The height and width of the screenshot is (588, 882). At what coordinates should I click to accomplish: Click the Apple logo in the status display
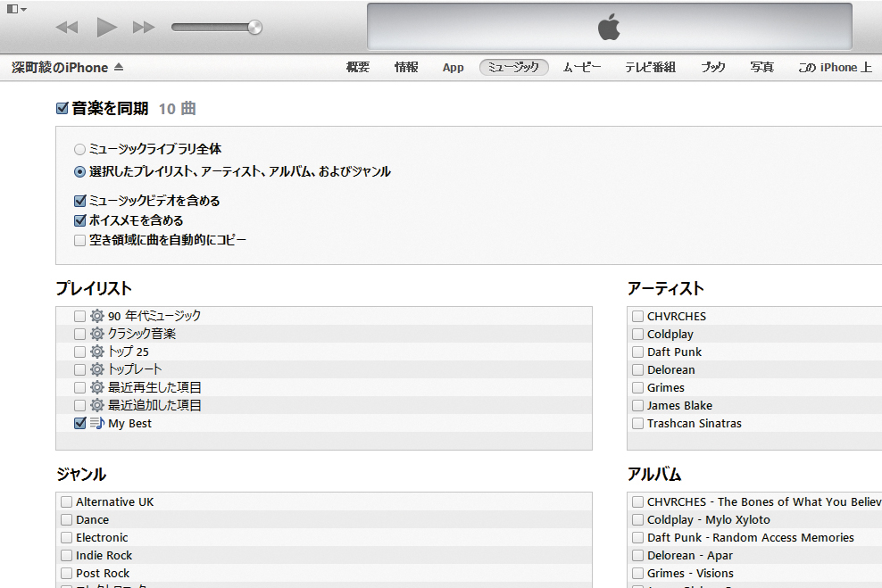(x=609, y=27)
